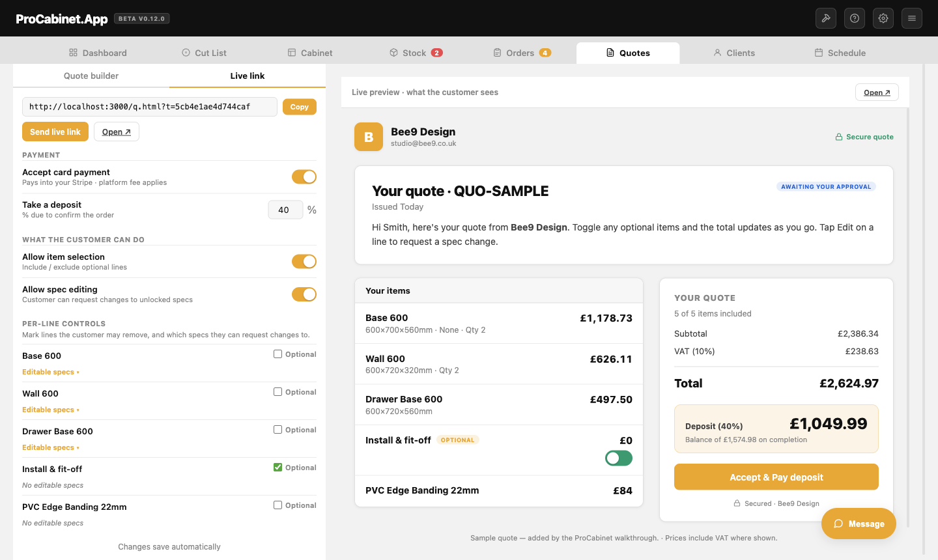Select the Live link sub-tab
The image size is (938, 560).
[248, 76]
